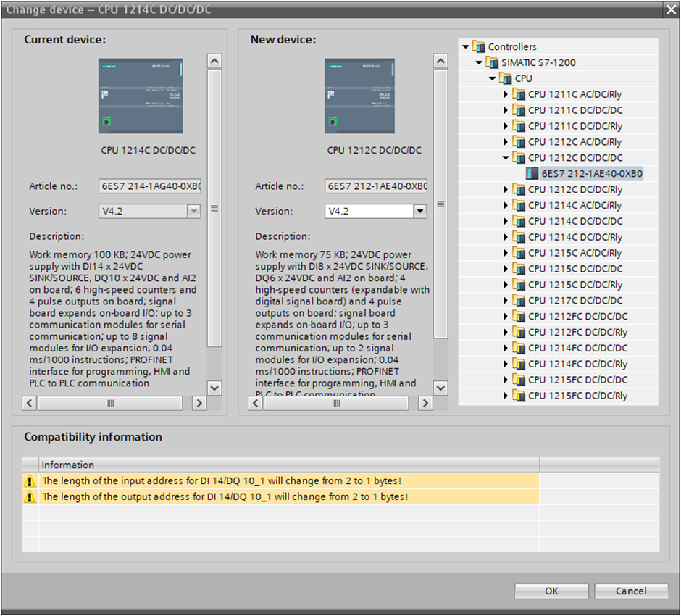The width and height of the screenshot is (681, 616).
Task: Click the New device panel scroll up arrow
Action: click(x=440, y=62)
